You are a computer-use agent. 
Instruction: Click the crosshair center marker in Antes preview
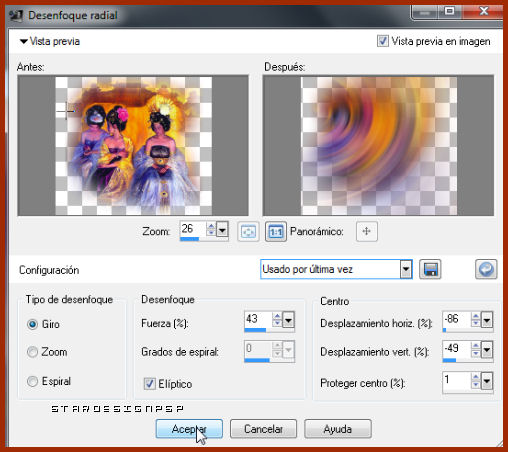66,111
